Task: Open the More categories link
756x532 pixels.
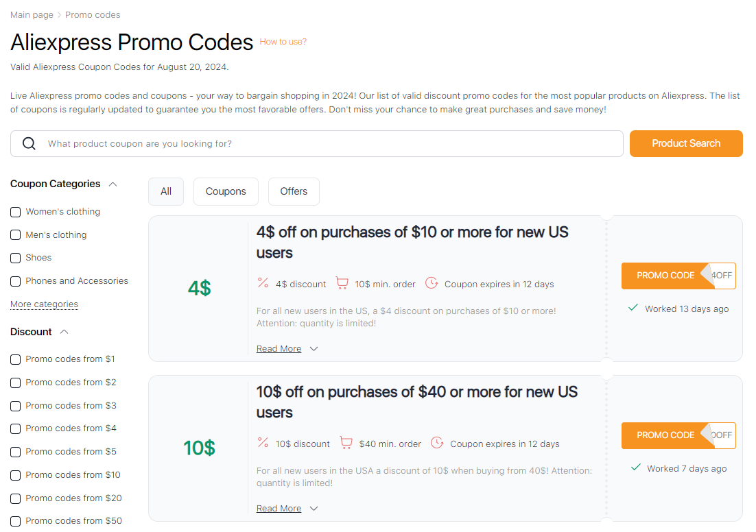Action: pyautogui.click(x=44, y=304)
